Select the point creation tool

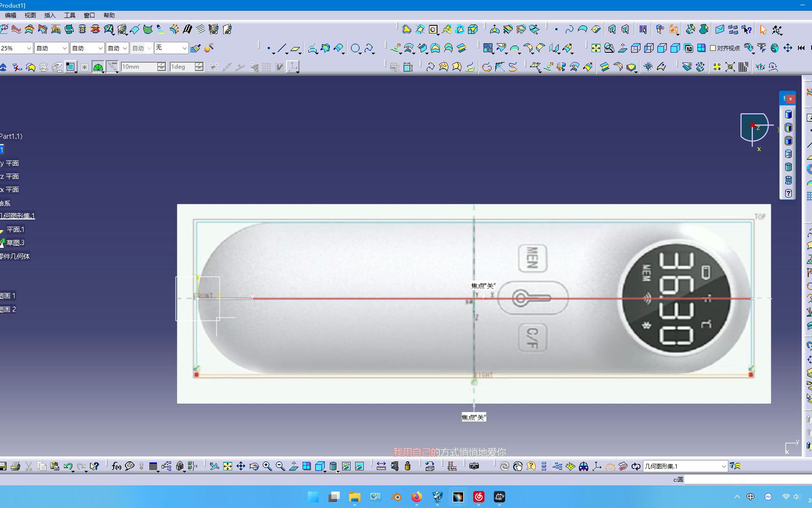point(269,48)
